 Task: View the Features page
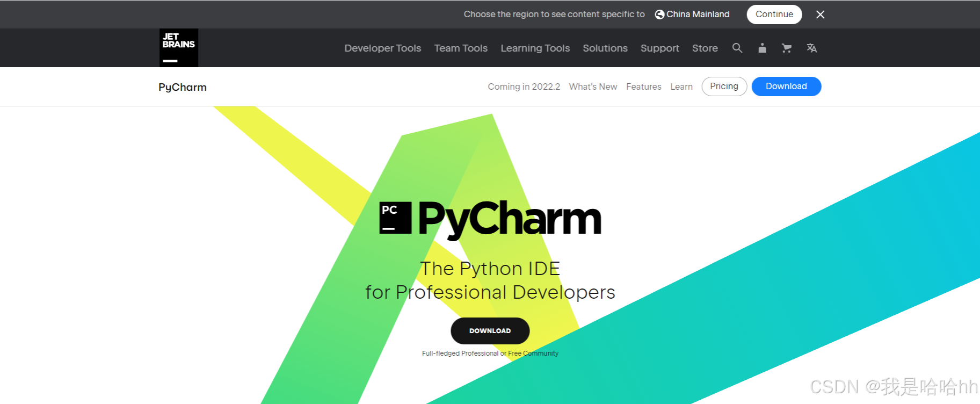click(644, 86)
